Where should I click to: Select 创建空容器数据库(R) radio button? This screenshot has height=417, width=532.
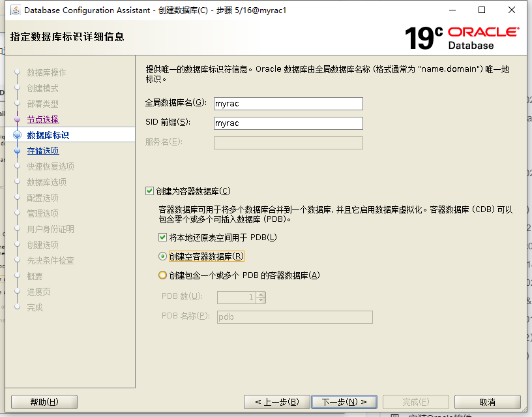coord(162,256)
